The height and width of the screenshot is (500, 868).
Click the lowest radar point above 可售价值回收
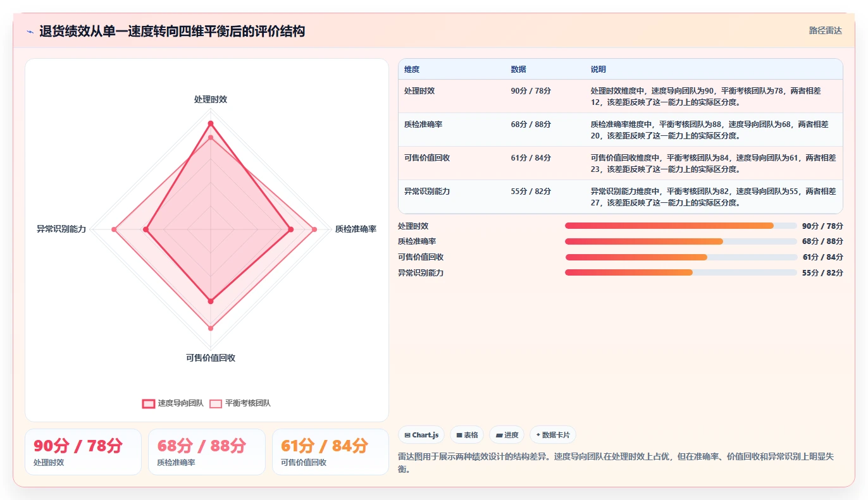(211, 328)
